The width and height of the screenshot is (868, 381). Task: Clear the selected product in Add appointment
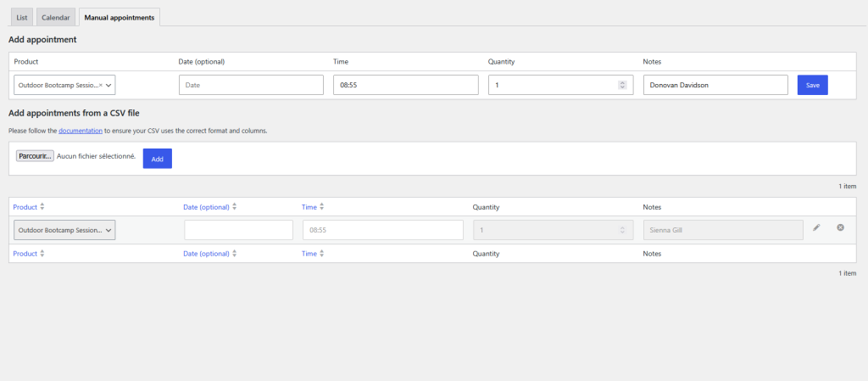(100, 86)
